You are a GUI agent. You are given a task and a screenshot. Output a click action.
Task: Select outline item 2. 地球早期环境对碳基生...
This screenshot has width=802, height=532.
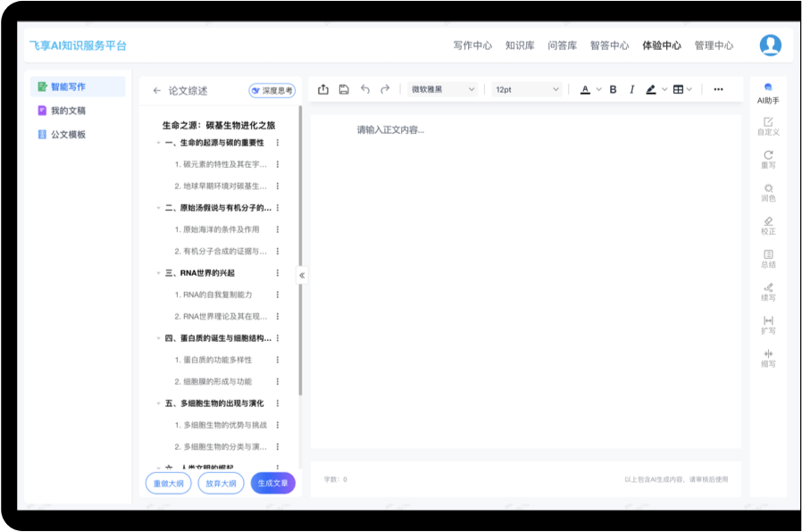tap(221, 186)
